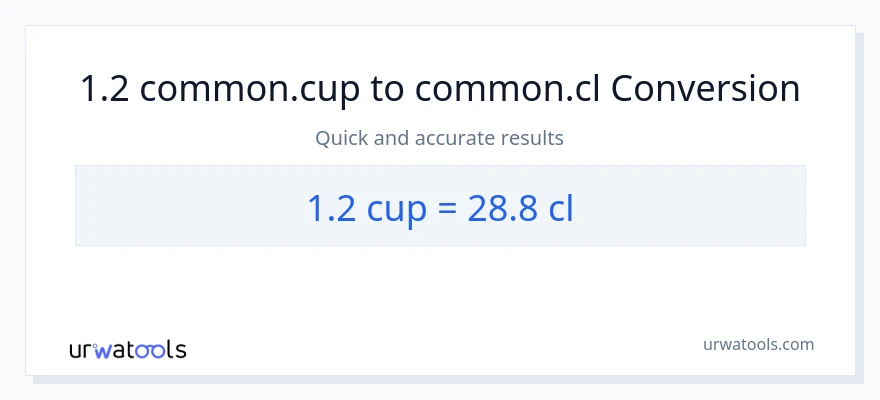This screenshot has width=880, height=400.
Task: Click the conversion page heading
Action: pyautogui.click(x=440, y=89)
